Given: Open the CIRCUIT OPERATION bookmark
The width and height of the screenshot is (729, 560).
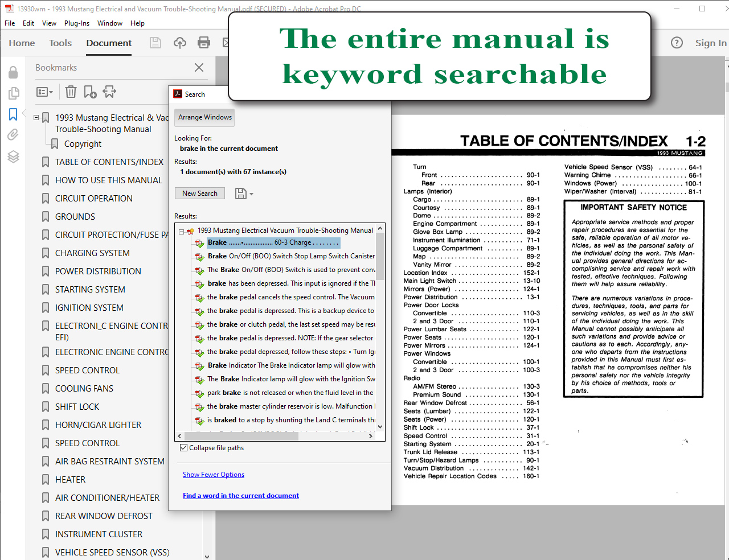Looking at the screenshot, I should tap(94, 199).
